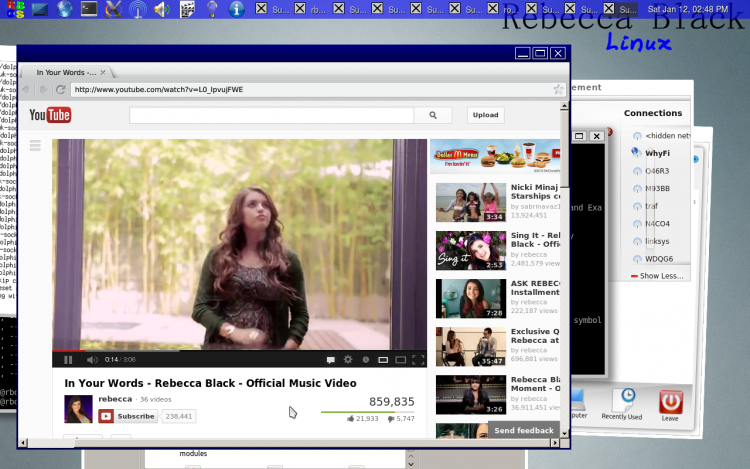
Task: Enter fullscreen video mode
Action: pos(418,360)
